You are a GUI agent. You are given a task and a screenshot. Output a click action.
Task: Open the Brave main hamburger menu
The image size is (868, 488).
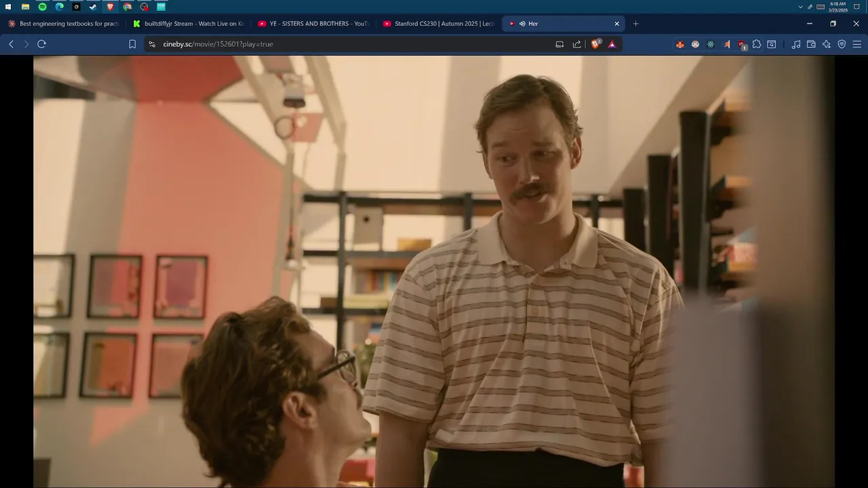[x=857, y=44]
